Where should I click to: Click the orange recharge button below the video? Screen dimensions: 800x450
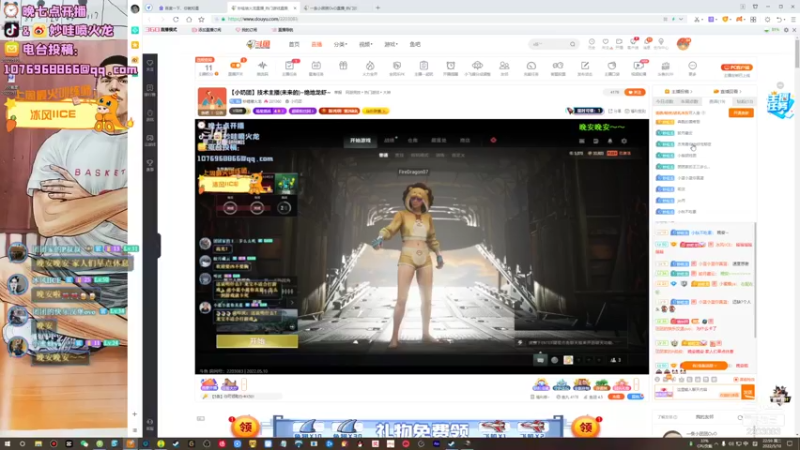616,396
